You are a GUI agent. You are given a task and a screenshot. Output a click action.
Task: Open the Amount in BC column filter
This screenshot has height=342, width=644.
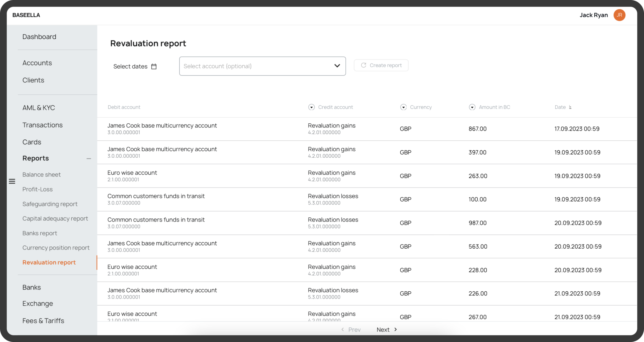472,107
